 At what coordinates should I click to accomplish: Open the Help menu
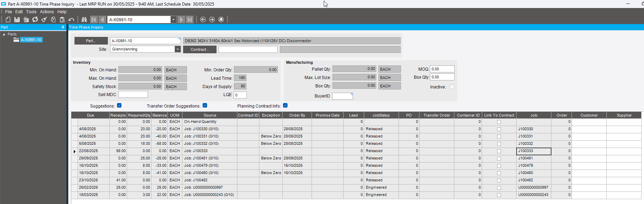[62, 11]
